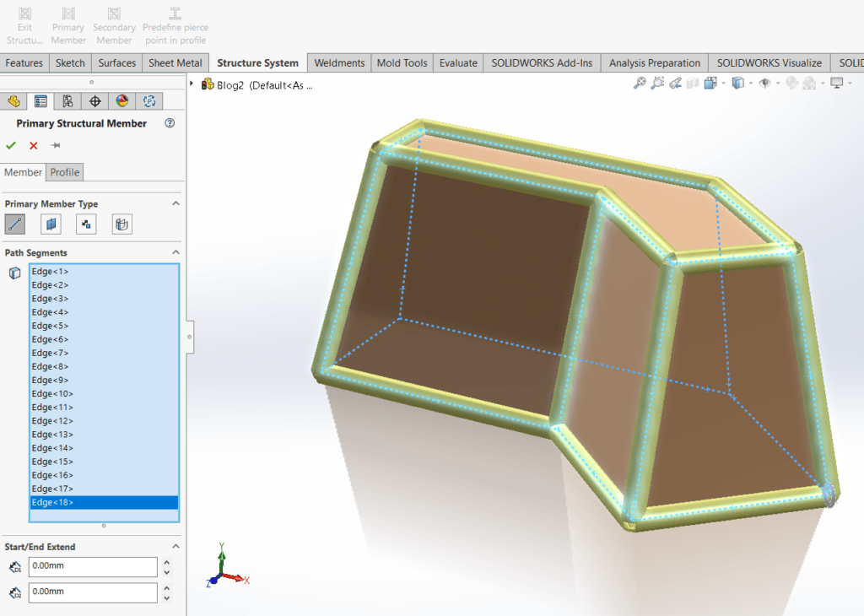Click Exit Structure System button

pyautogui.click(x=24, y=25)
